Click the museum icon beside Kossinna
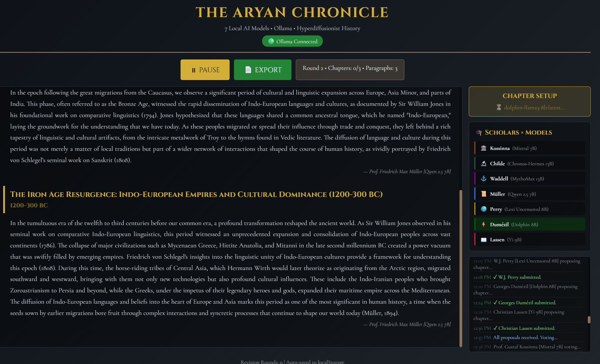Image resolution: width=600 pixels, height=364 pixels. 484,148
